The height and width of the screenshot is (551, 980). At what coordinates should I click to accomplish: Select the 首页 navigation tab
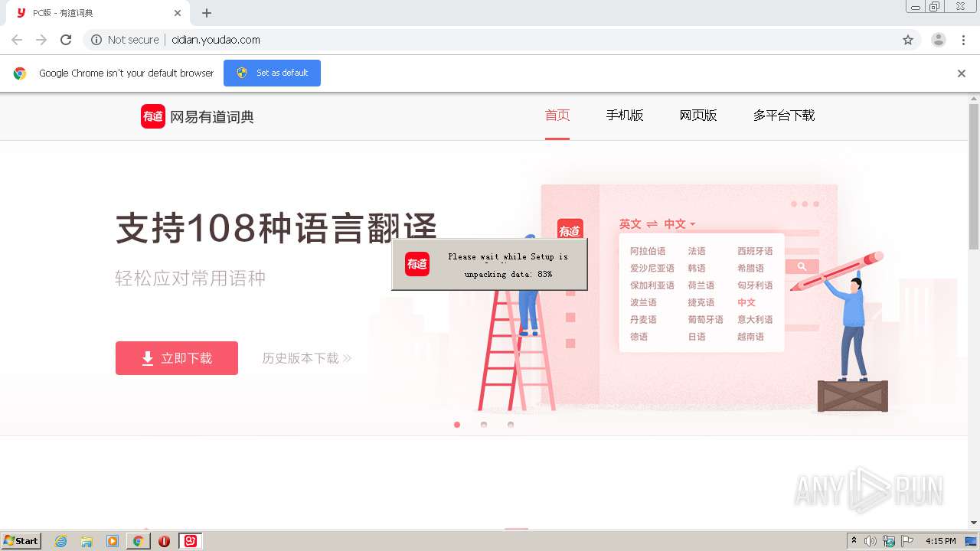pos(557,116)
